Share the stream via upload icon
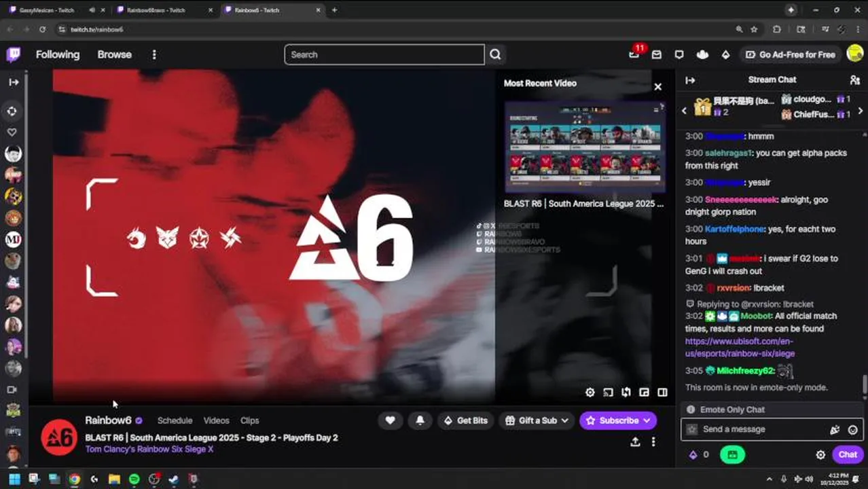Viewport: 868px width, 489px height. (x=635, y=441)
